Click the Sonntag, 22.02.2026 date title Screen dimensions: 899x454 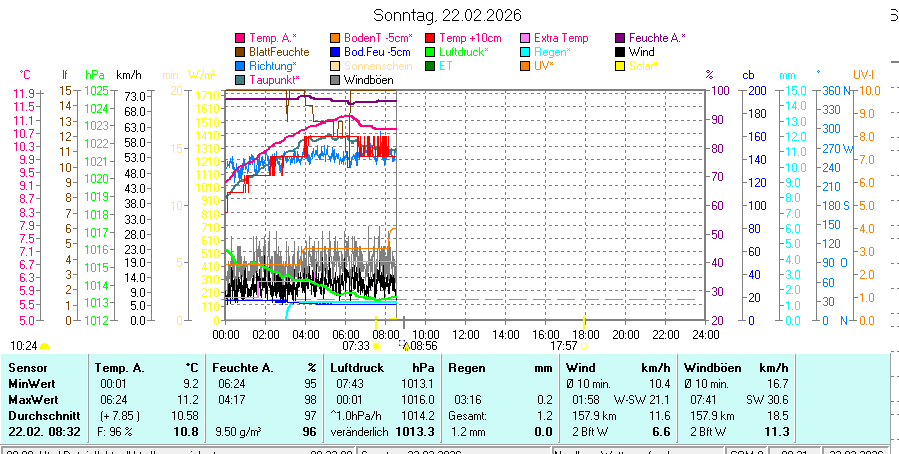pos(449,15)
